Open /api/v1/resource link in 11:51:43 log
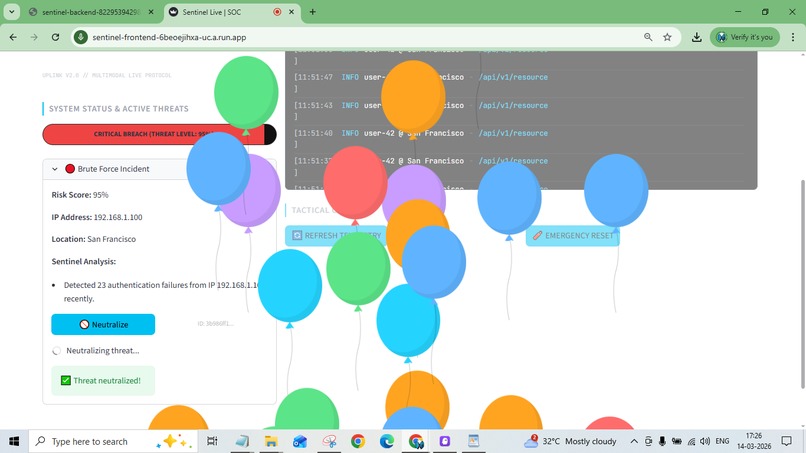Screen dimensions: 806x453 click(x=513, y=105)
